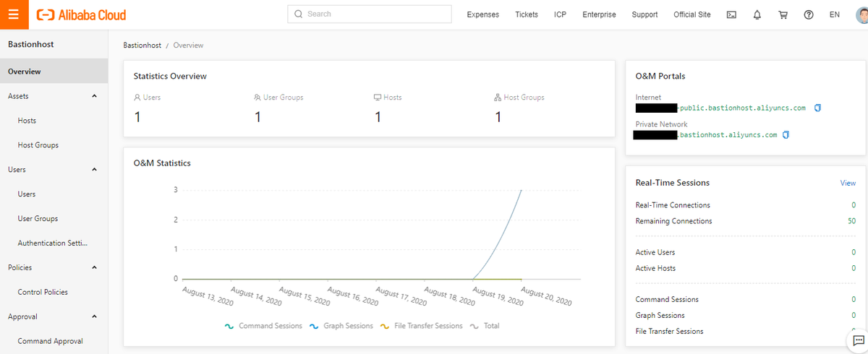Screen dimensions: 868x354
Task: Click the Alibaba Cloud logo
Action: 81,14
